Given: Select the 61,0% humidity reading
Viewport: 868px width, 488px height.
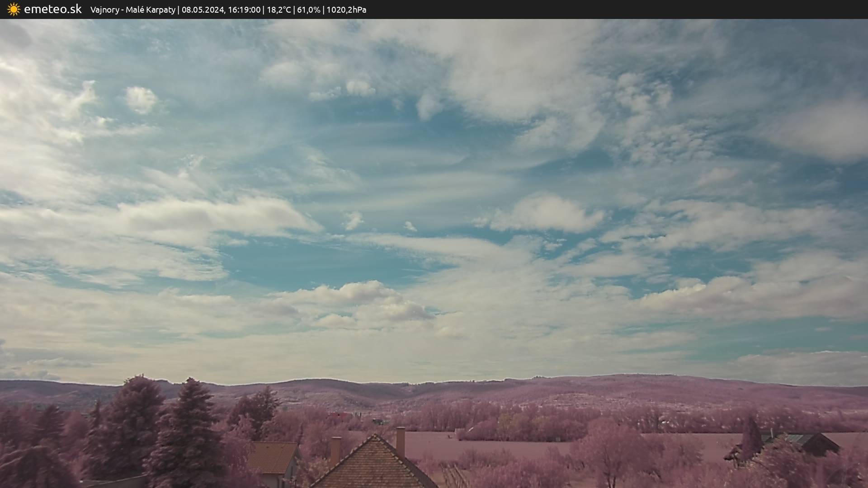Looking at the screenshot, I should [x=308, y=9].
